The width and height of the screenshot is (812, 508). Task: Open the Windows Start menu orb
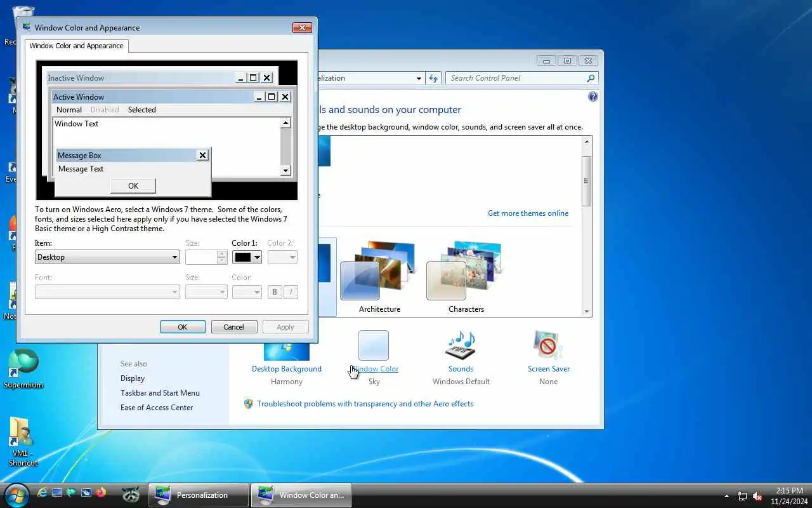pyautogui.click(x=16, y=495)
